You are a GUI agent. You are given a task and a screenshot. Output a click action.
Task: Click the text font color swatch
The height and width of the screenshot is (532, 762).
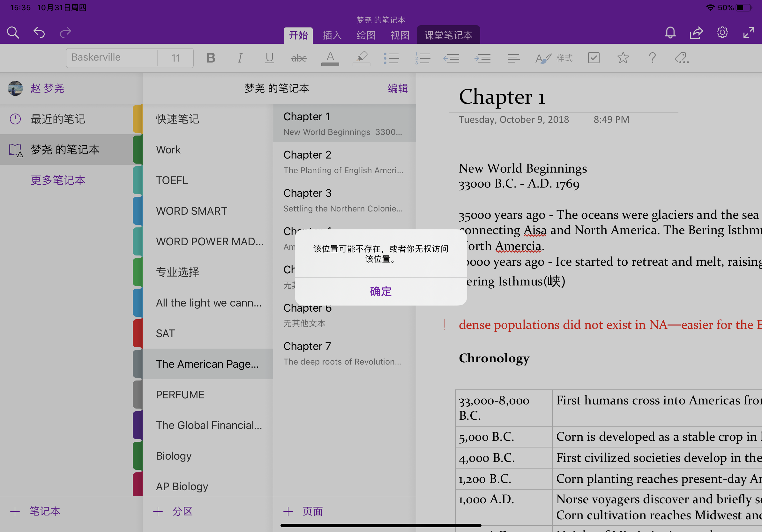[330, 57]
